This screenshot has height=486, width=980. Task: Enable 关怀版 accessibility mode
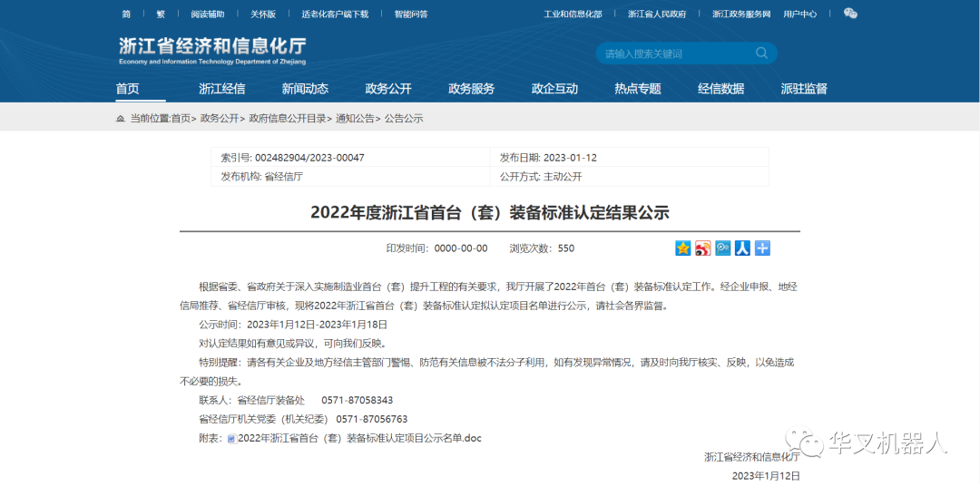pos(263,15)
